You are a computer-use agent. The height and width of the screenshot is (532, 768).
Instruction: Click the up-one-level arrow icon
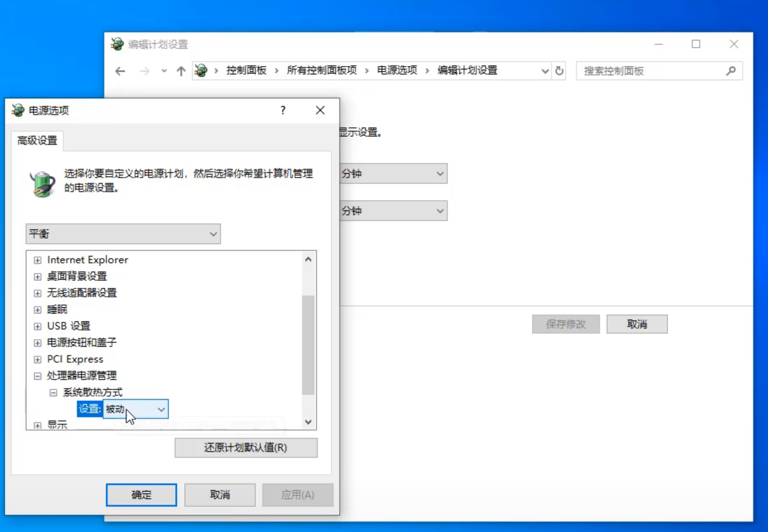click(181, 71)
